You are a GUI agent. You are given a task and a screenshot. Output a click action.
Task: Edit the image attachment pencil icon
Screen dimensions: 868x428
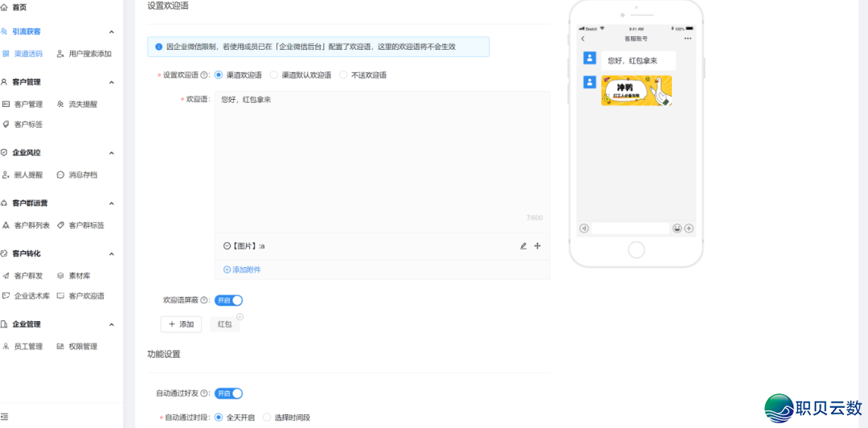[523, 245]
